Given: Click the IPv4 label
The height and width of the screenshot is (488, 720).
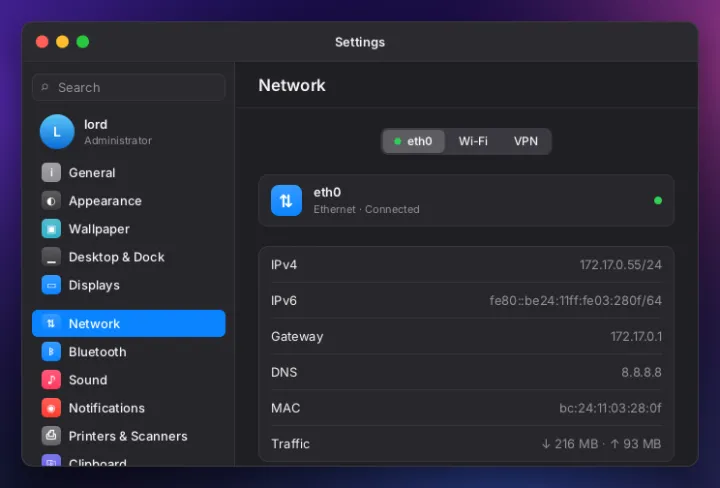Looking at the screenshot, I should click(x=284, y=265).
